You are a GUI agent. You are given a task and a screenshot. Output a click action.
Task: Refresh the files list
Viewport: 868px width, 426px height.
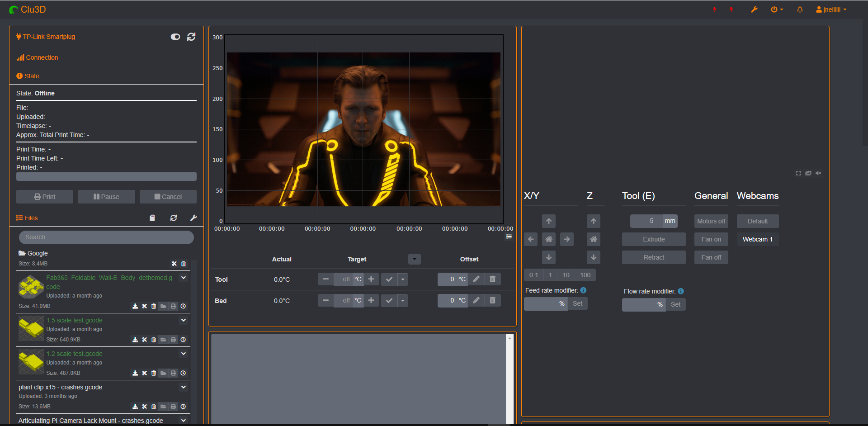(x=174, y=218)
